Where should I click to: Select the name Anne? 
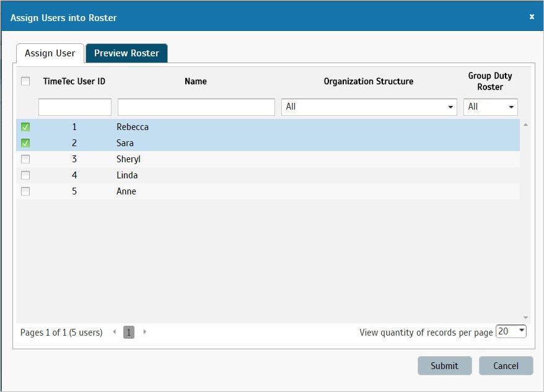coord(126,191)
